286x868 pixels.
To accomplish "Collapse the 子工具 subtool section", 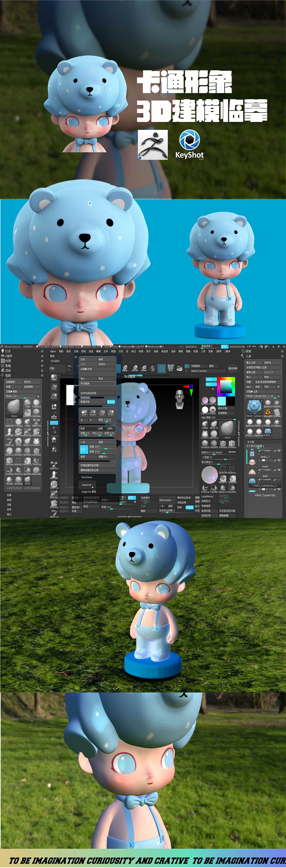I will (251, 442).
